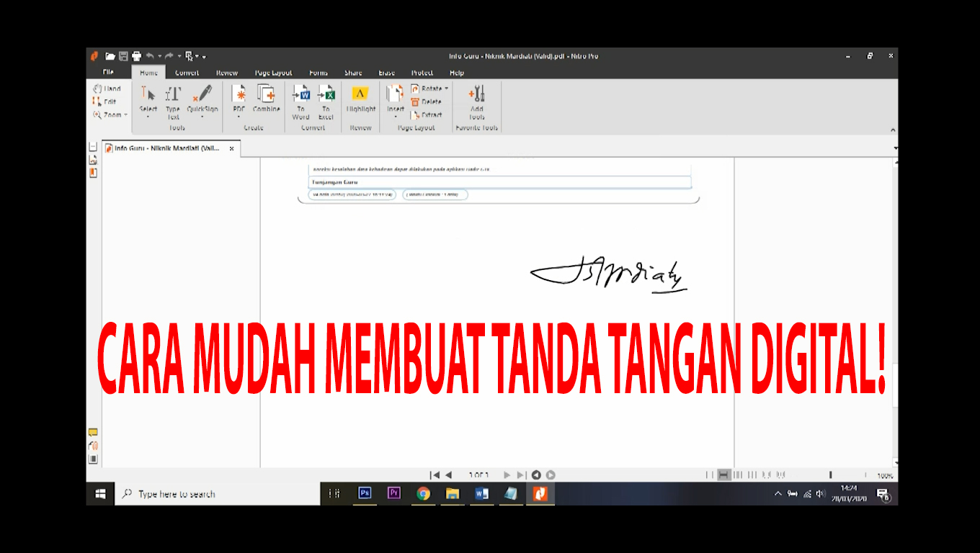Switch to the Review ribbon tab

(227, 73)
